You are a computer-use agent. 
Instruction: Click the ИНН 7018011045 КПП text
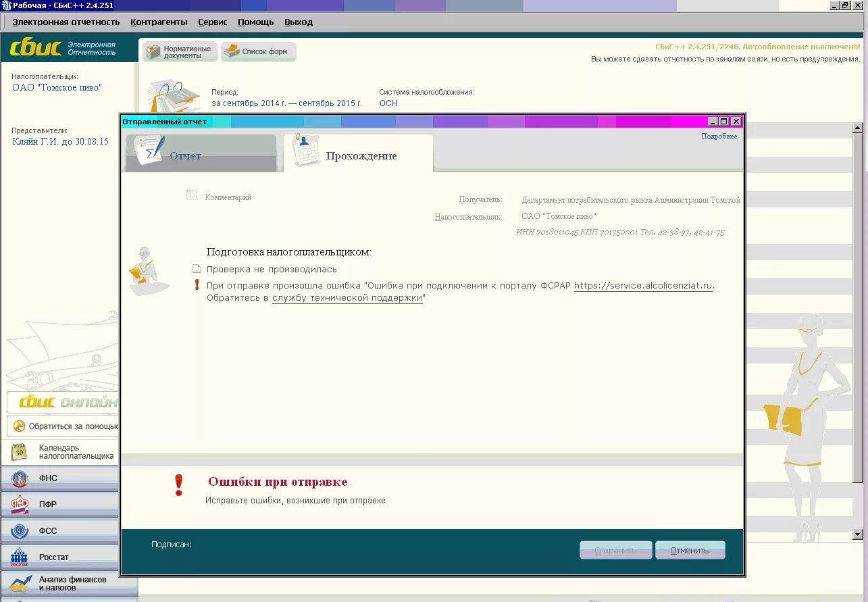[x=620, y=232]
